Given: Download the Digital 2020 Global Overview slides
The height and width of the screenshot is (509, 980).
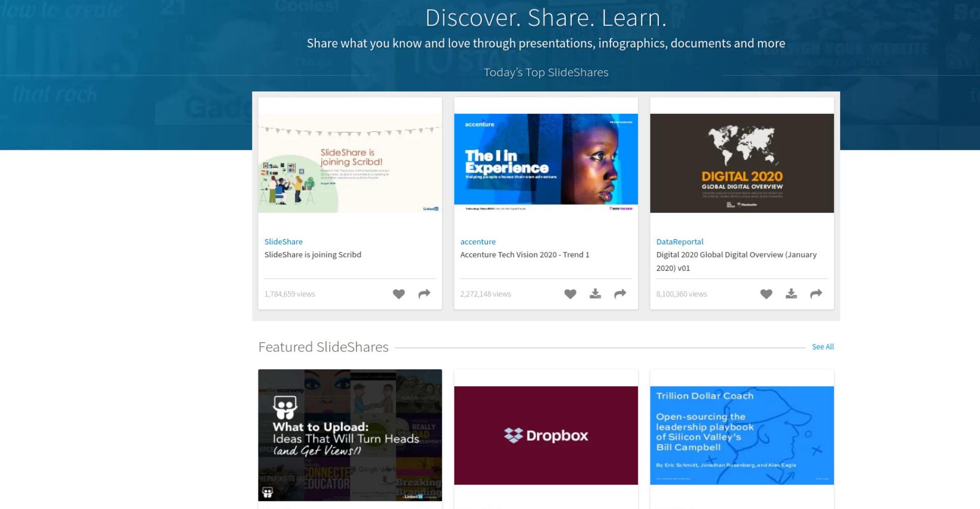Looking at the screenshot, I should click(791, 294).
